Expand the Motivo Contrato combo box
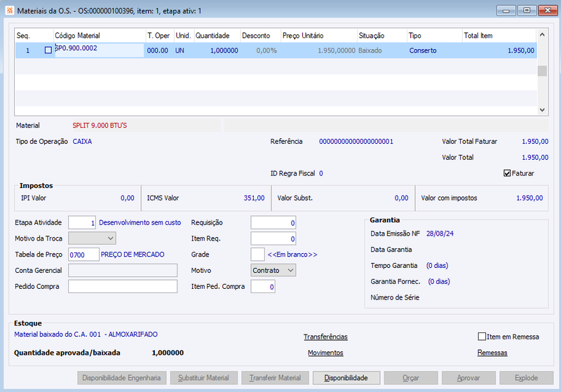Screen dimensions: 561x392 coord(273,271)
